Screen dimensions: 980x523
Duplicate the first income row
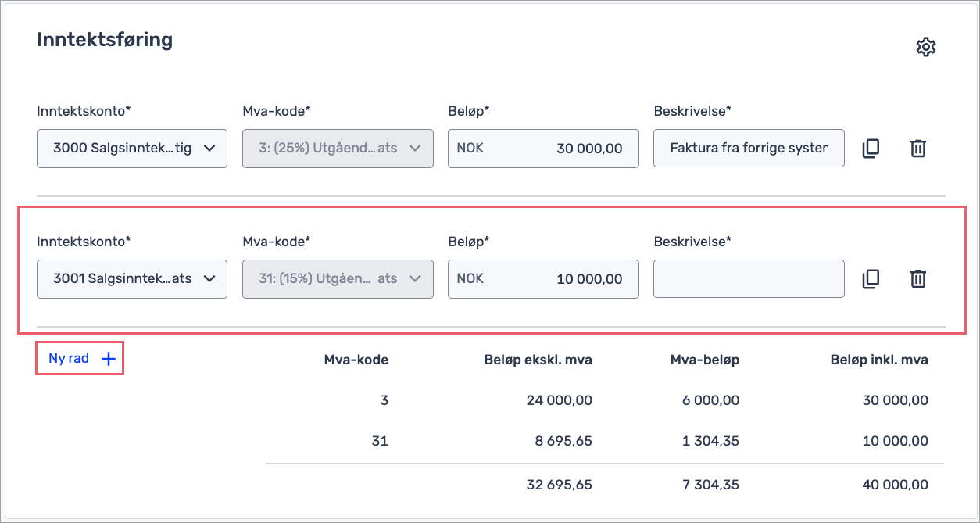pyautogui.click(x=871, y=148)
